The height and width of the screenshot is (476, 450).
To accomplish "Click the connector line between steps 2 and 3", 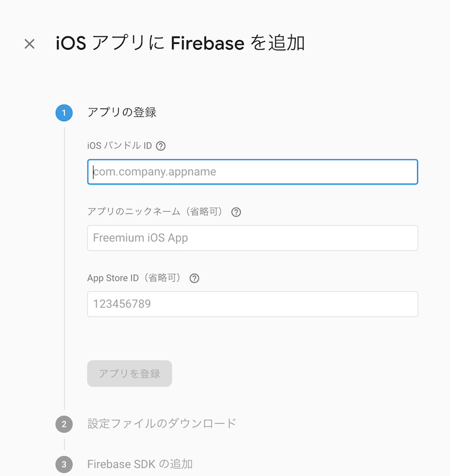I will [x=64, y=444].
